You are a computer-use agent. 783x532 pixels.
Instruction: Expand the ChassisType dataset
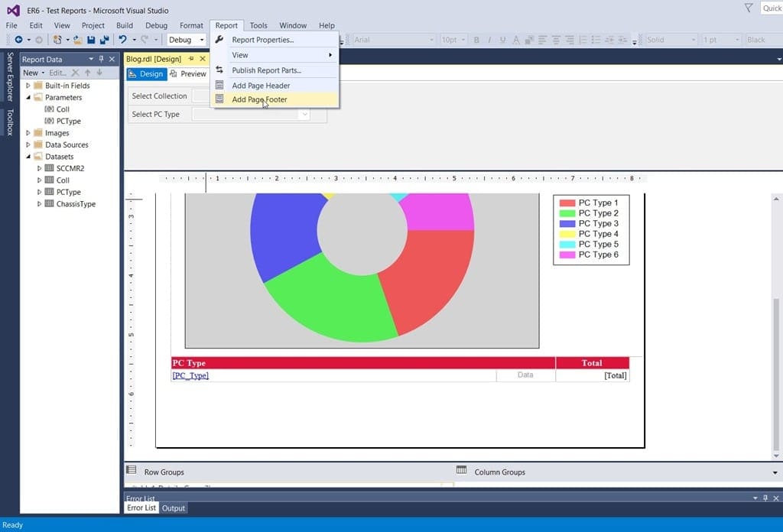point(40,203)
